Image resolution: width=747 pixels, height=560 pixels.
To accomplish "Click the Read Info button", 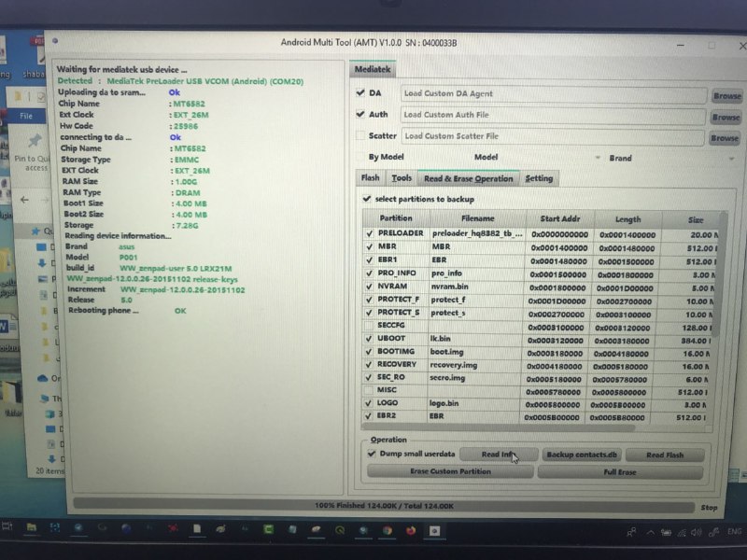I will pos(499,455).
